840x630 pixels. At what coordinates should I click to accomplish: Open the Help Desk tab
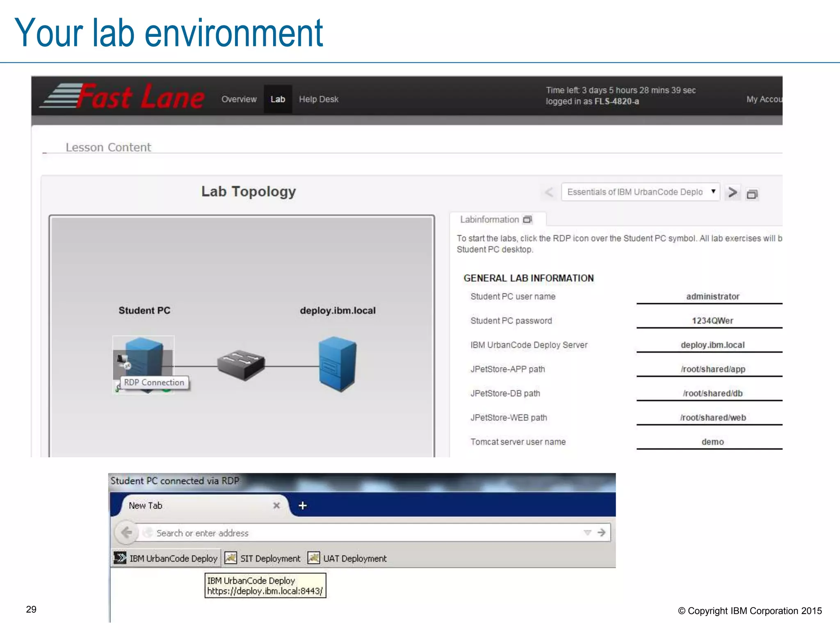coord(319,99)
